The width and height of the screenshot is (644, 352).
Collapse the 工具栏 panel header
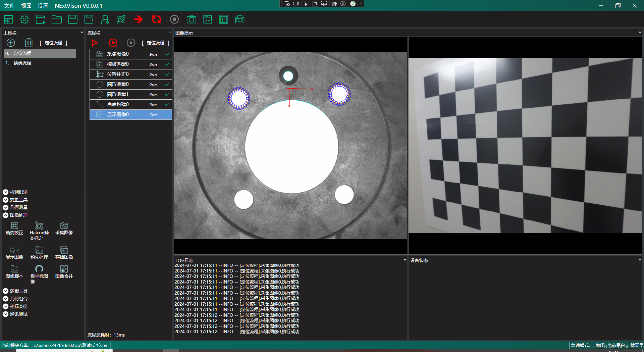point(82,33)
